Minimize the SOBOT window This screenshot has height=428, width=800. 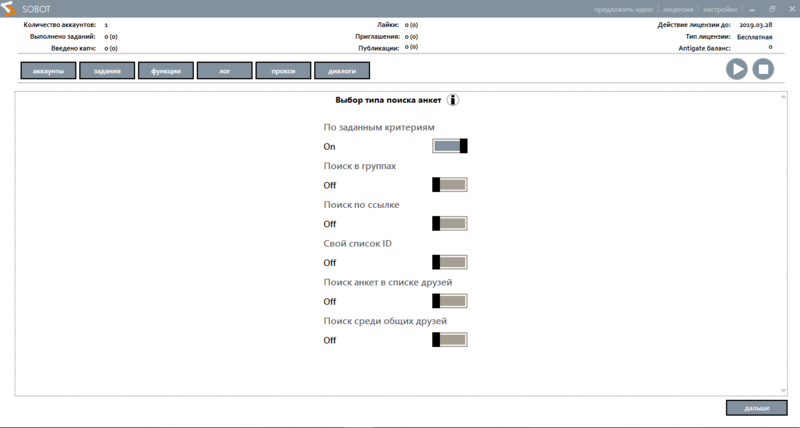tap(753, 9)
